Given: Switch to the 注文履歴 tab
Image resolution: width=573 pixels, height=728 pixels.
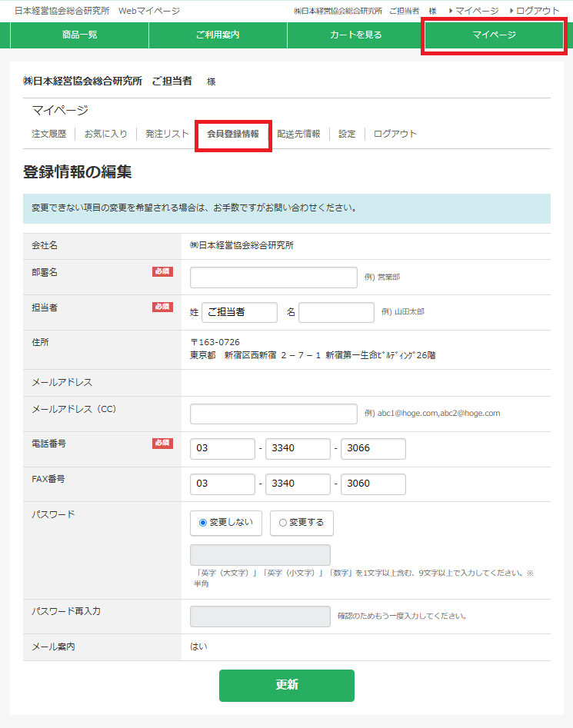Looking at the screenshot, I should (x=49, y=134).
